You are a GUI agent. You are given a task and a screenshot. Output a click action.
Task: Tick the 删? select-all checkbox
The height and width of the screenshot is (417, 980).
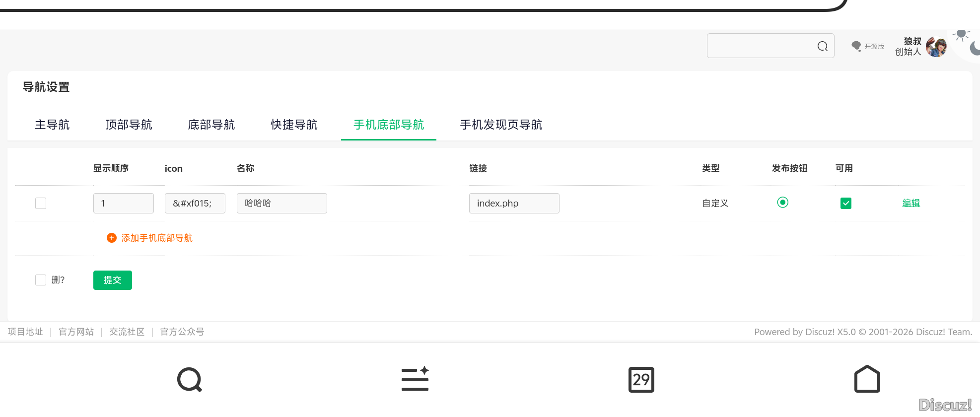(x=41, y=280)
